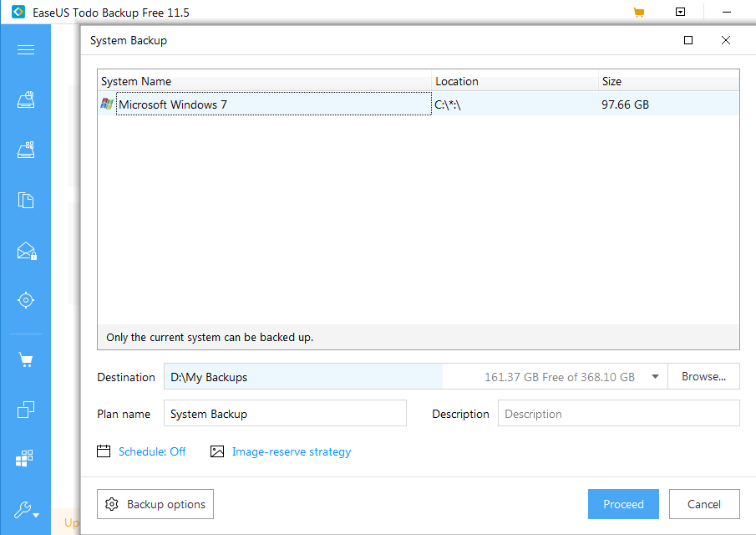Viewport: 756px width, 535px height.
Task: Select the Disk/Partition Backup sidebar icon
Action: coord(26,101)
